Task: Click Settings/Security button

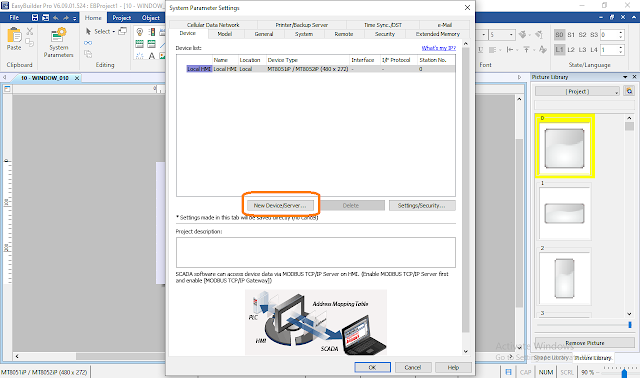Action: click(422, 205)
